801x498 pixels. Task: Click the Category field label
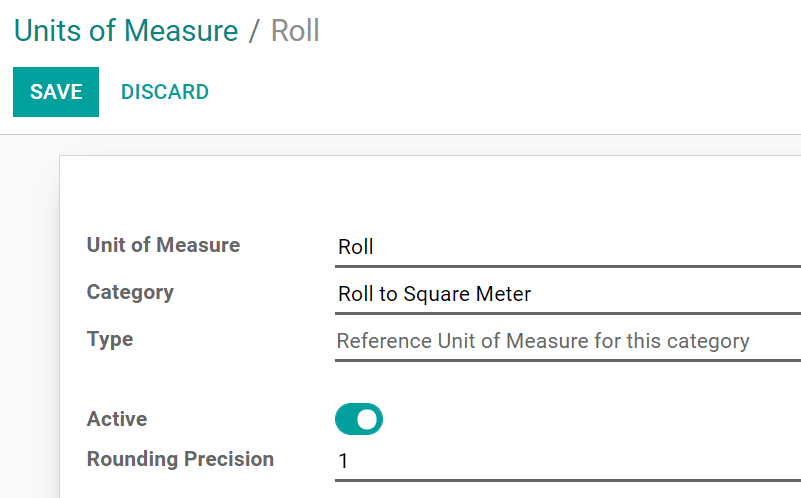[x=130, y=292]
